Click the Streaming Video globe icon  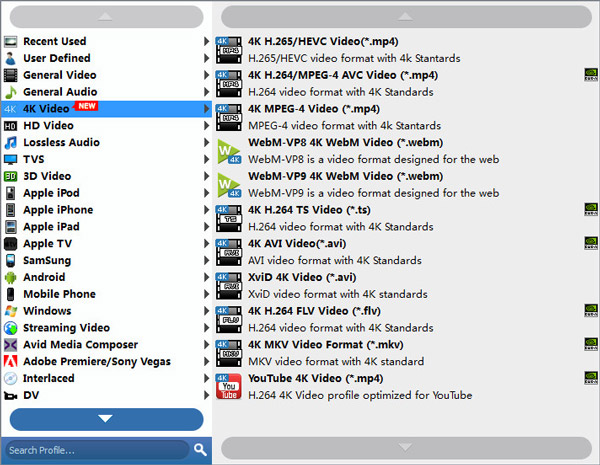(10, 328)
